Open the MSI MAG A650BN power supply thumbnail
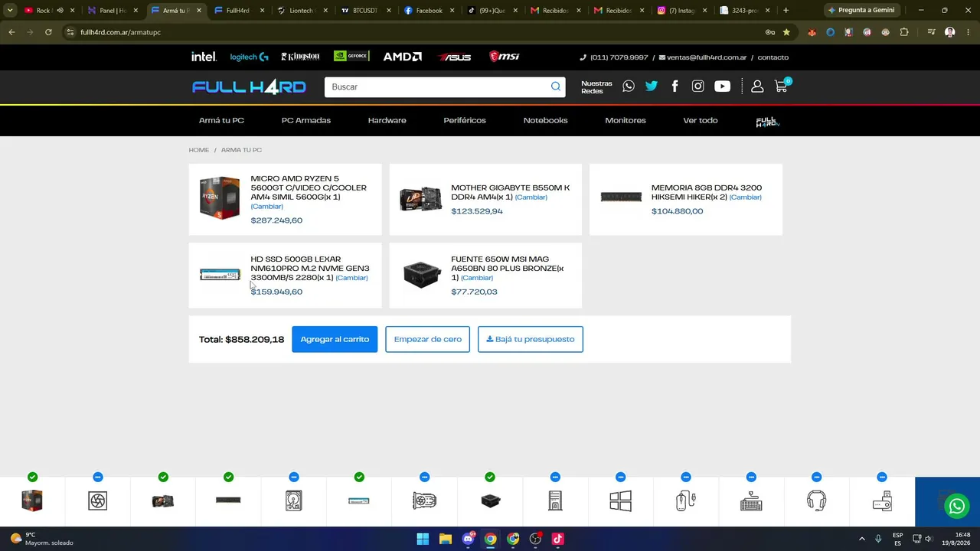Screen dimensions: 980x551 [422, 275]
